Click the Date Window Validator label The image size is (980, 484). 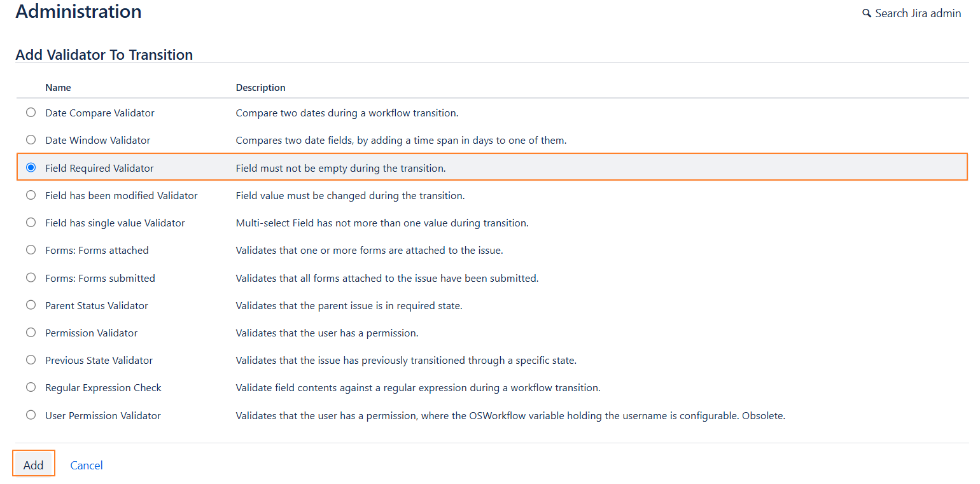[x=97, y=140]
